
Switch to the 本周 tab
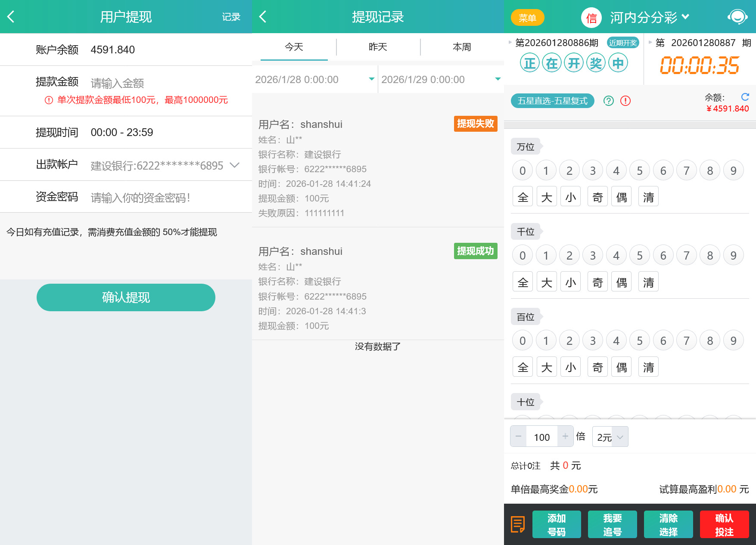pos(461,47)
